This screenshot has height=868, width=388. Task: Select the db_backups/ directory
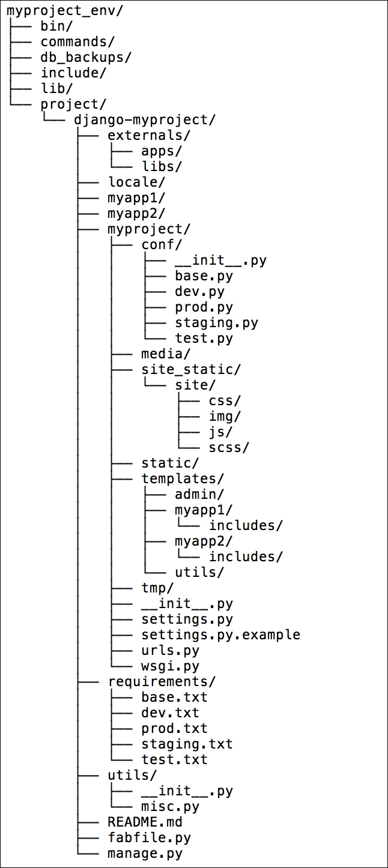(x=86, y=57)
